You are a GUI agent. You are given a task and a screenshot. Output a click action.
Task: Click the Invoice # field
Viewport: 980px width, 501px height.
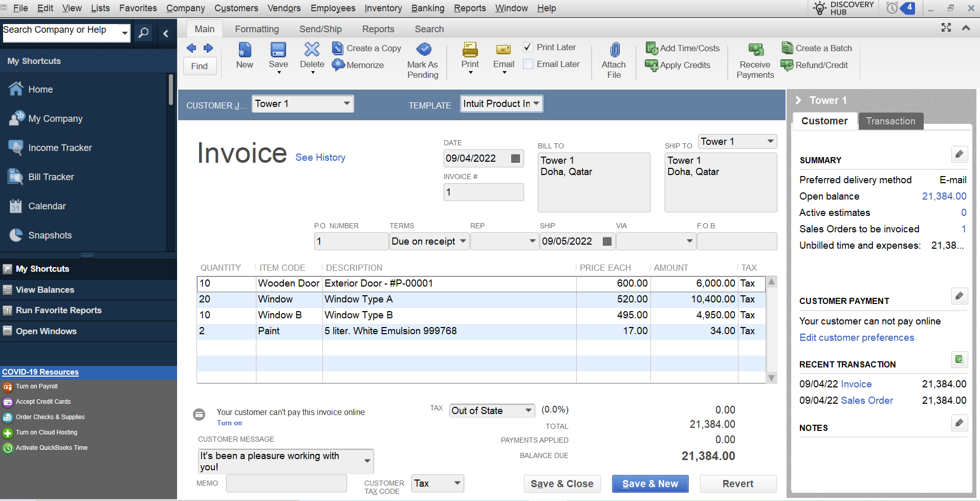click(484, 192)
